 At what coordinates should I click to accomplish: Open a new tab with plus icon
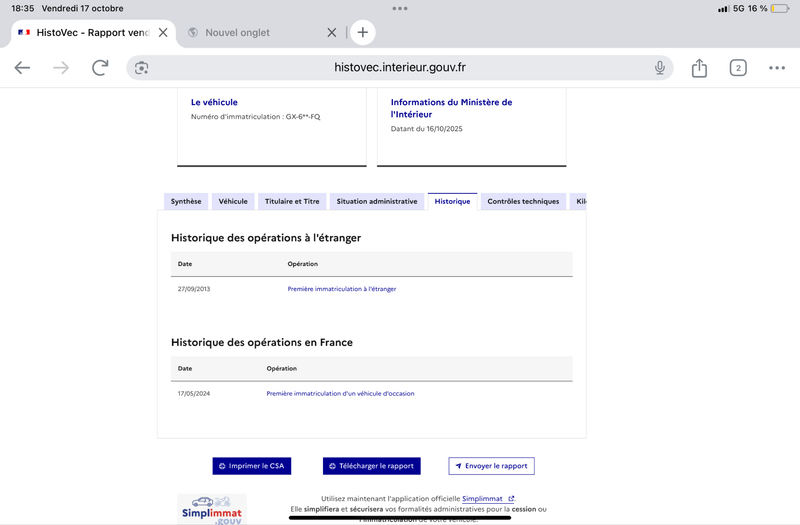[x=362, y=32]
